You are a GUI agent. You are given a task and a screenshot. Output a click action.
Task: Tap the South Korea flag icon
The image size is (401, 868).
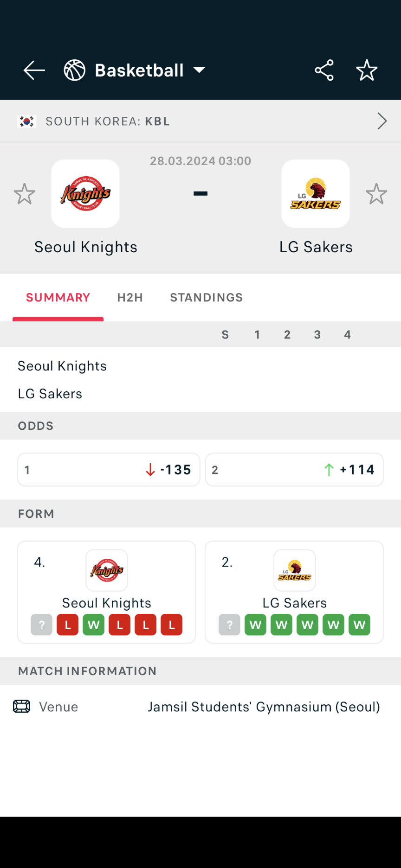[x=26, y=121]
